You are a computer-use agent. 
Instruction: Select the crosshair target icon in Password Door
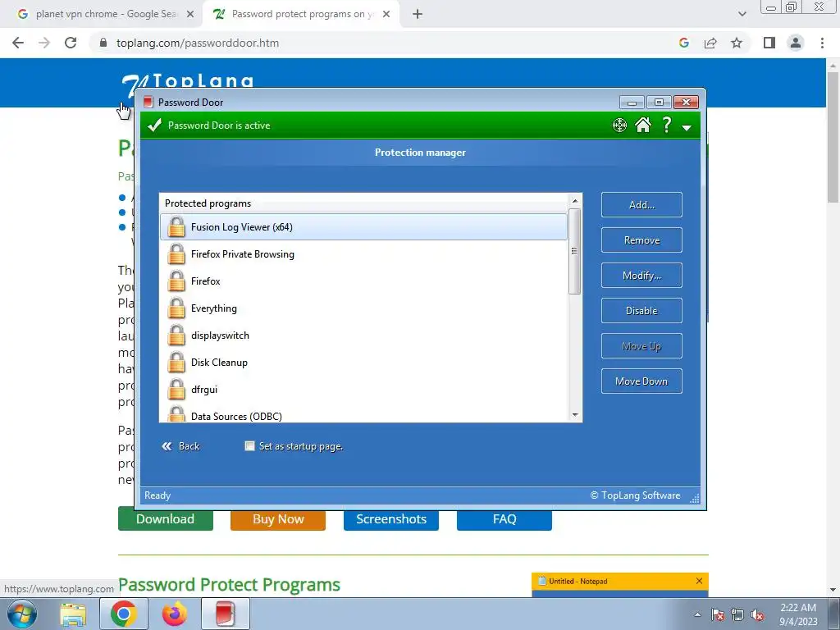tap(619, 126)
